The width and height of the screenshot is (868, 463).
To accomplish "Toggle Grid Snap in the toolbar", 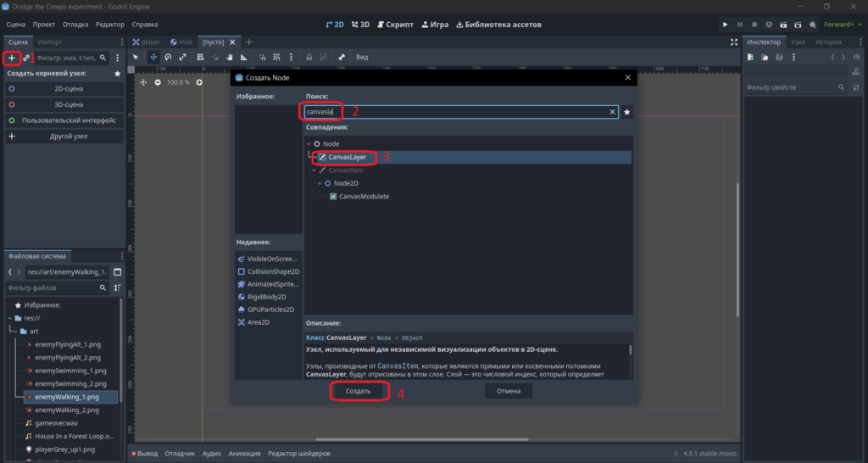I will [276, 57].
